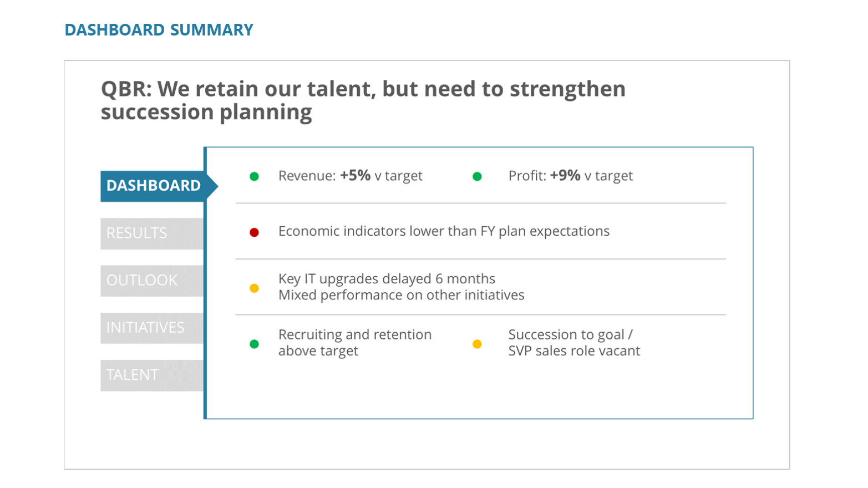
Task: Open the TALENT tab
Action: (x=151, y=375)
